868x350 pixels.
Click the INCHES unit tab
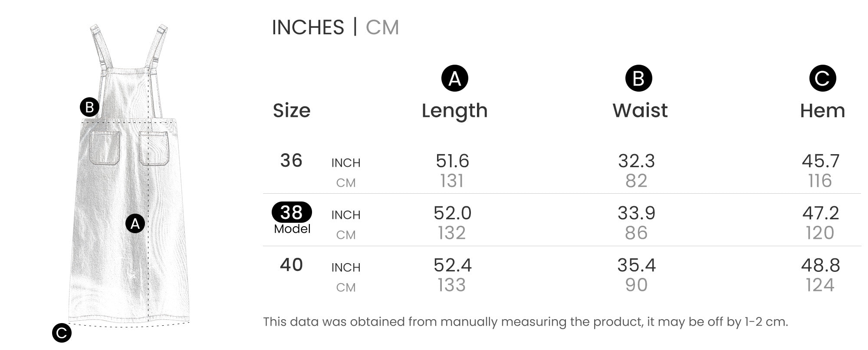[x=308, y=27]
